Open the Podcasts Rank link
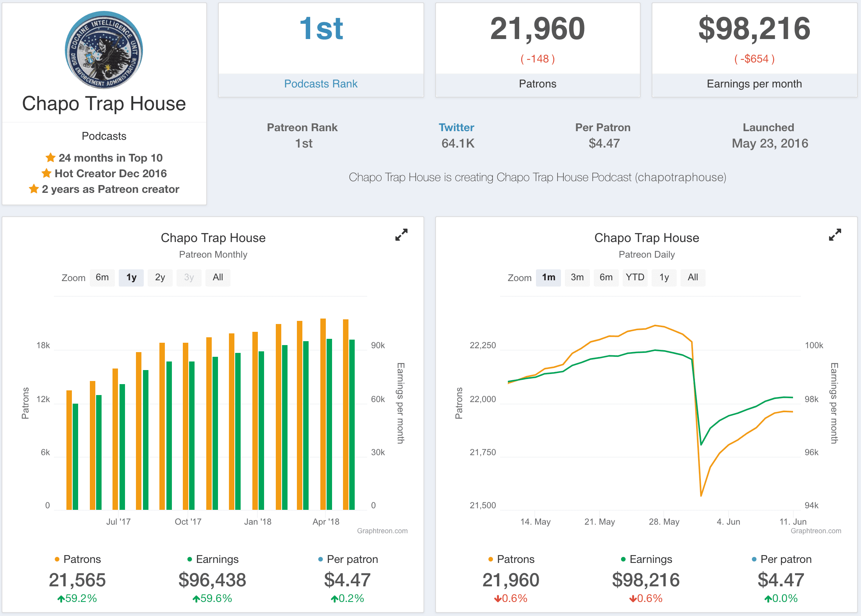Screen dimensions: 861x616 pos(321,84)
